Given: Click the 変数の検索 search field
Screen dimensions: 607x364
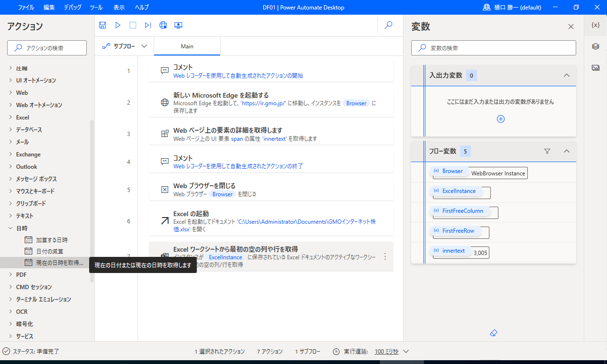Looking at the screenshot, I should [493, 48].
